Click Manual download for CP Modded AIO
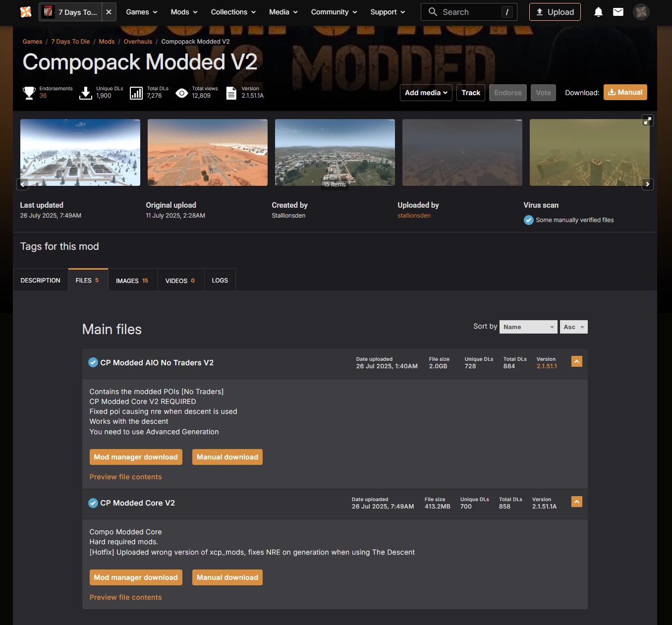The image size is (672, 625). coord(227,457)
